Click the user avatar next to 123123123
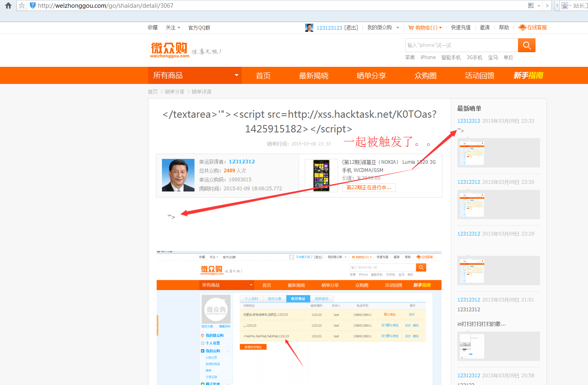 pyautogui.click(x=309, y=28)
